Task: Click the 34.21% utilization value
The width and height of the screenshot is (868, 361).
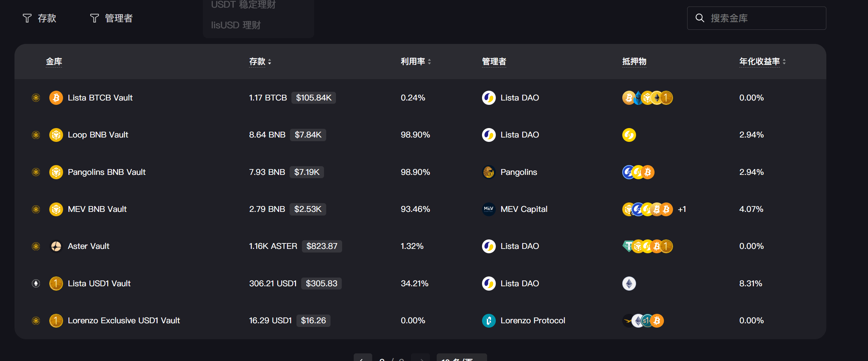Action: pos(415,283)
